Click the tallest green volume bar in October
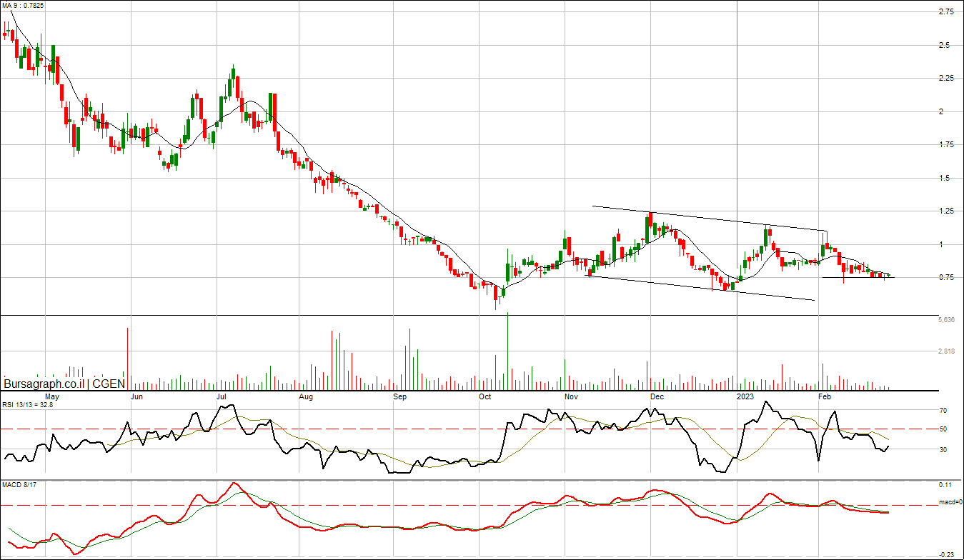964x560 pixels. [x=507, y=351]
